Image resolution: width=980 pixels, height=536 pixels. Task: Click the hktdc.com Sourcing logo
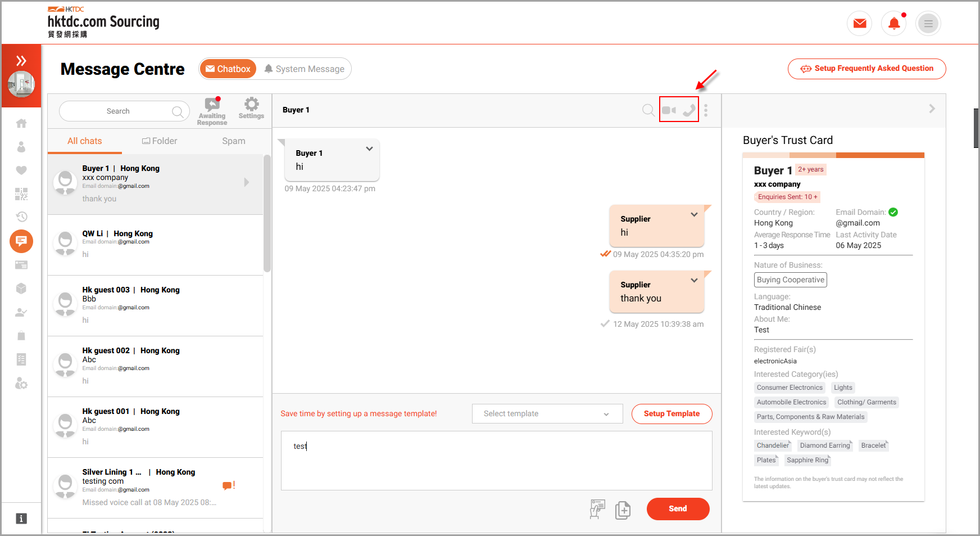tap(103, 22)
